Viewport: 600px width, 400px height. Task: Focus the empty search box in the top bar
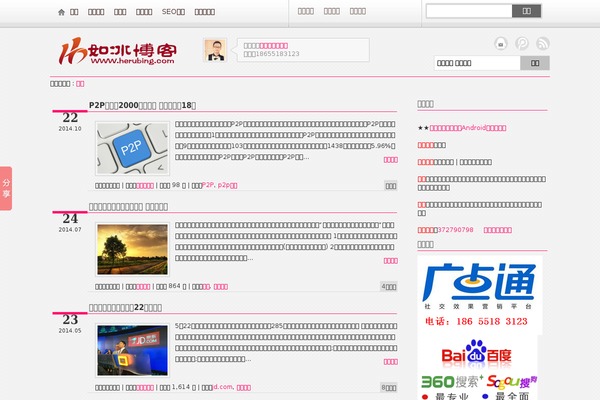pos(469,11)
